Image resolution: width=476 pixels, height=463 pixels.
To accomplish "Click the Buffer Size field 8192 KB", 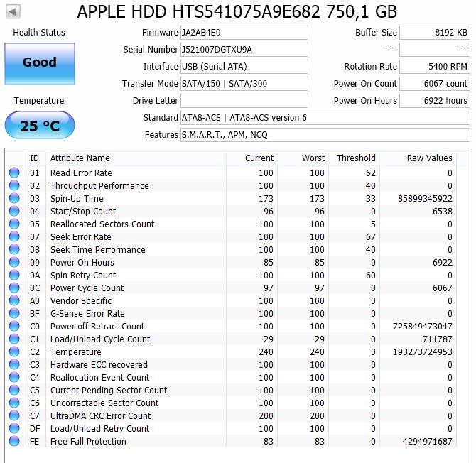I will tap(434, 33).
